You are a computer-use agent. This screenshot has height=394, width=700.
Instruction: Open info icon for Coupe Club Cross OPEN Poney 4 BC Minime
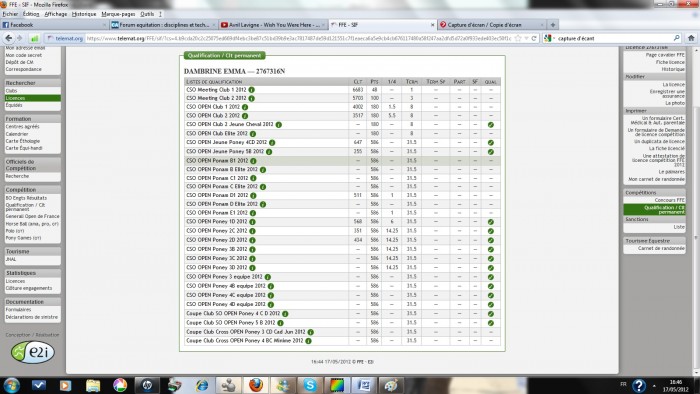308,341
